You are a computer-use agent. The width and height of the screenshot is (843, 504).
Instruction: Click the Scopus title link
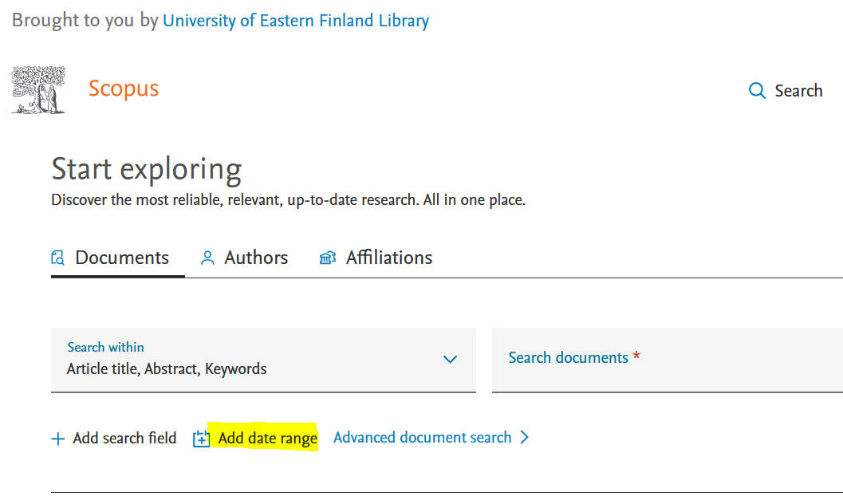pyautogui.click(x=124, y=89)
